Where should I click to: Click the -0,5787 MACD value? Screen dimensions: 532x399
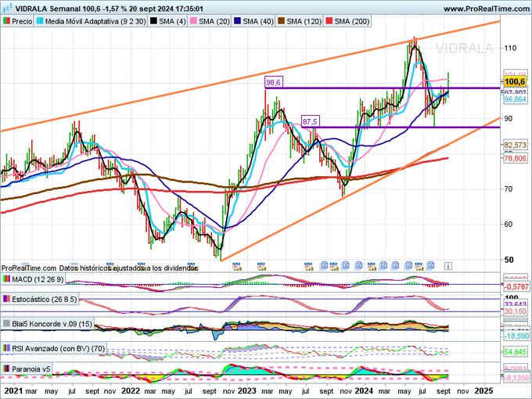(x=516, y=287)
